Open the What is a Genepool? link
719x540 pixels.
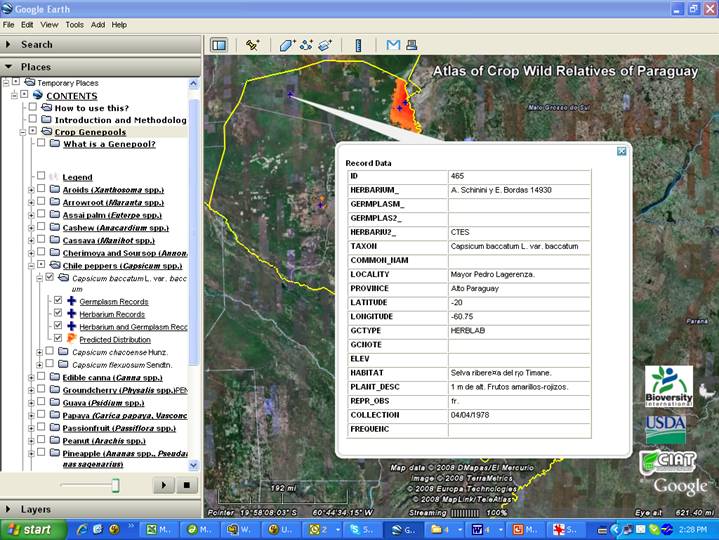[109, 143]
